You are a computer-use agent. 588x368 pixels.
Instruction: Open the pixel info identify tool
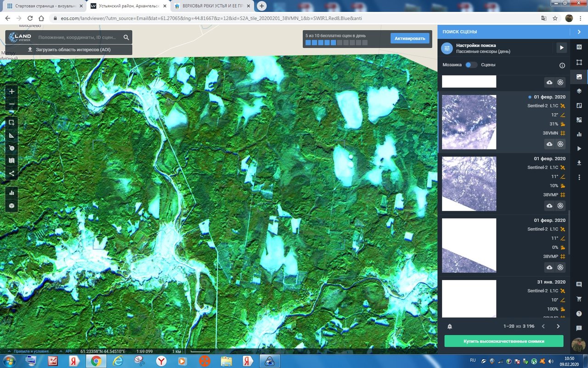click(11, 148)
